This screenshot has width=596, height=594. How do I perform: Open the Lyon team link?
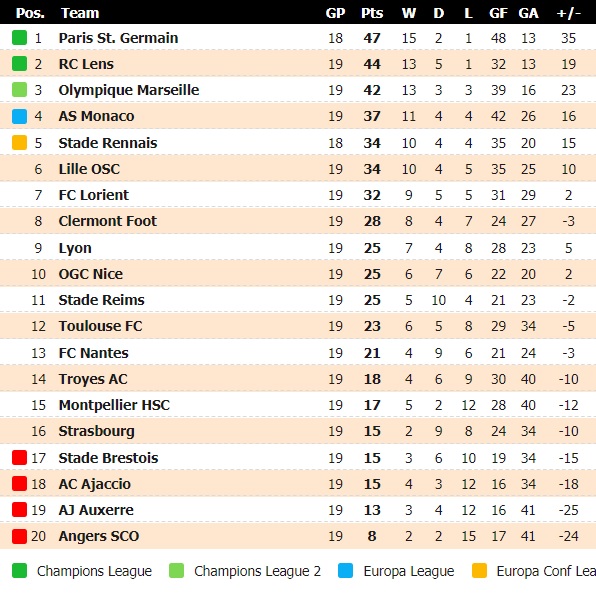75,248
